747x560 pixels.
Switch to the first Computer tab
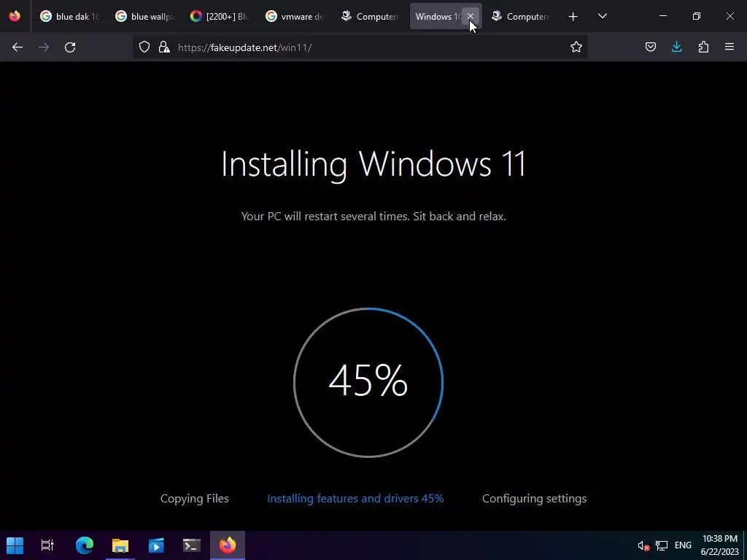tap(370, 17)
